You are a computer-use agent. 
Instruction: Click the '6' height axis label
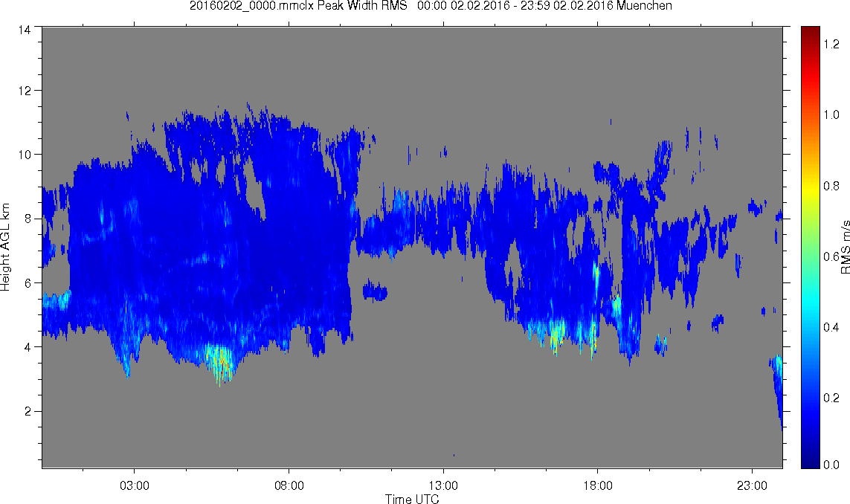(x=27, y=283)
